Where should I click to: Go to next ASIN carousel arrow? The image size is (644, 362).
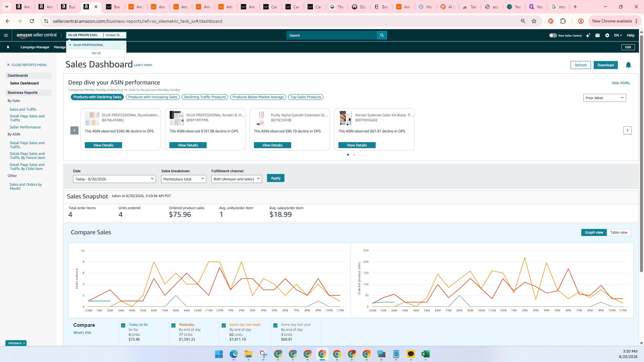[x=628, y=130]
